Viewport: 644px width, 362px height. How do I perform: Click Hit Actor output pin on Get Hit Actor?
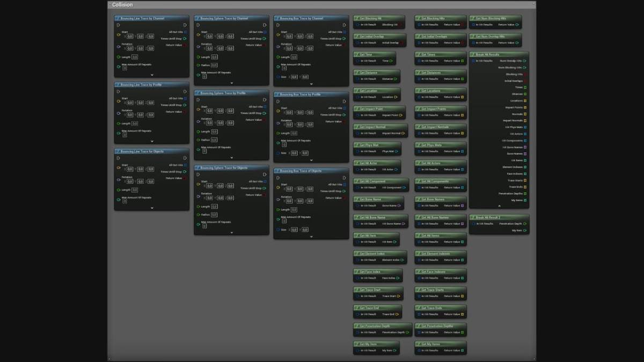point(397,169)
